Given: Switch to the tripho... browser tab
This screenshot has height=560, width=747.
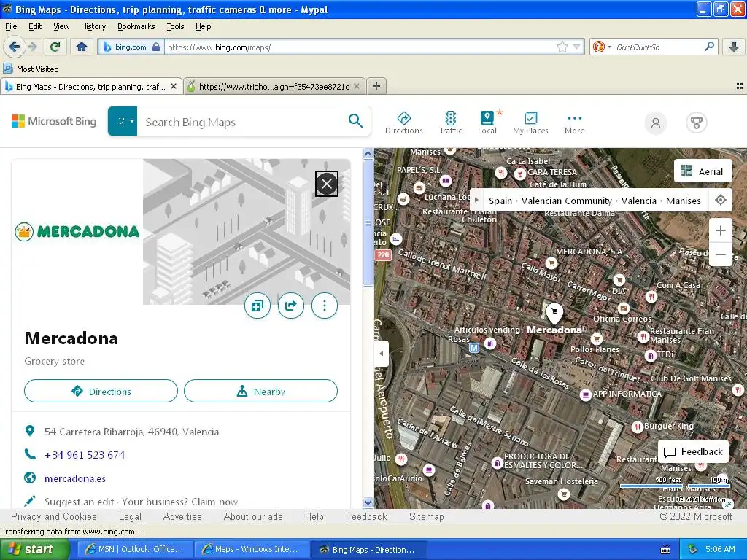Looking at the screenshot, I should pos(274,86).
